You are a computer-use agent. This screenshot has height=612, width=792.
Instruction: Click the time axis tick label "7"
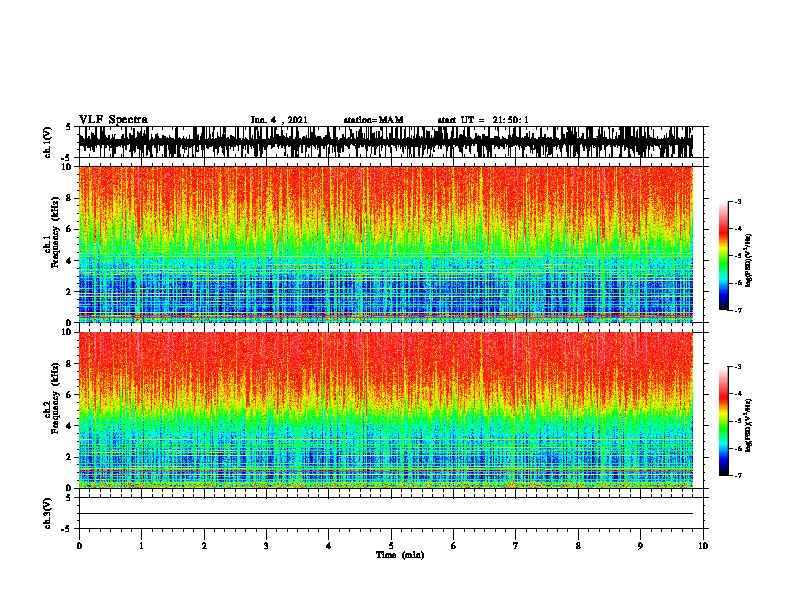(x=516, y=546)
